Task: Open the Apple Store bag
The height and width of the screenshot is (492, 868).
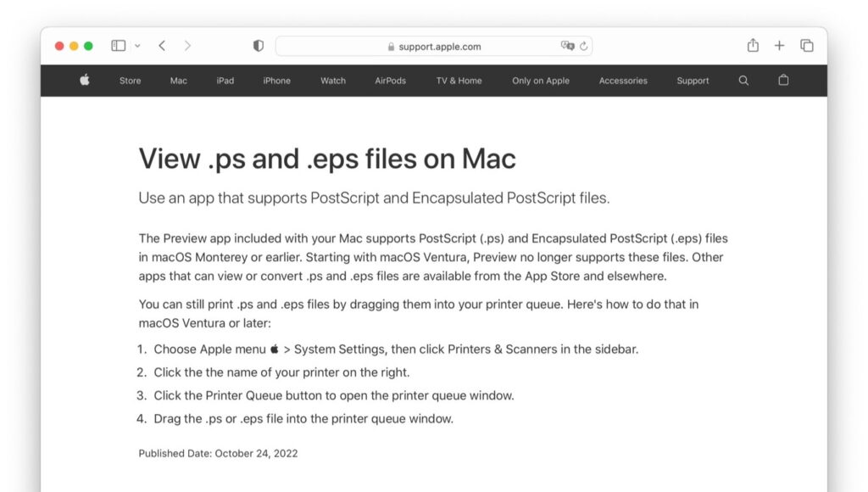Action: pyautogui.click(x=782, y=81)
